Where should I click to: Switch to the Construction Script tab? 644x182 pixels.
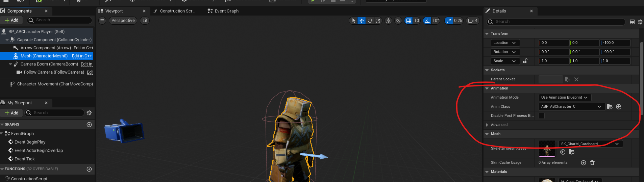[x=177, y=11]
